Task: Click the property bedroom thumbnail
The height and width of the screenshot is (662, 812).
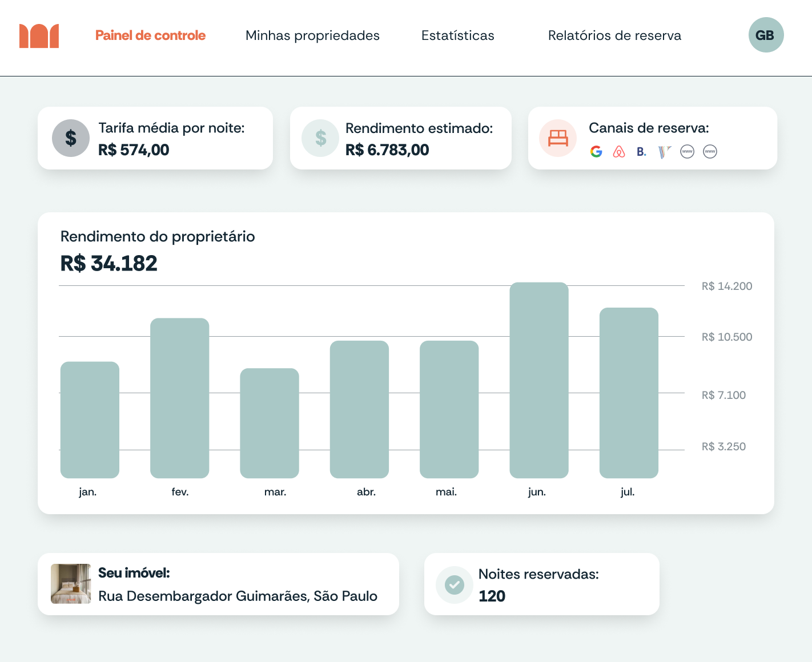Action: pyautogui.click(x=71, y=584)
